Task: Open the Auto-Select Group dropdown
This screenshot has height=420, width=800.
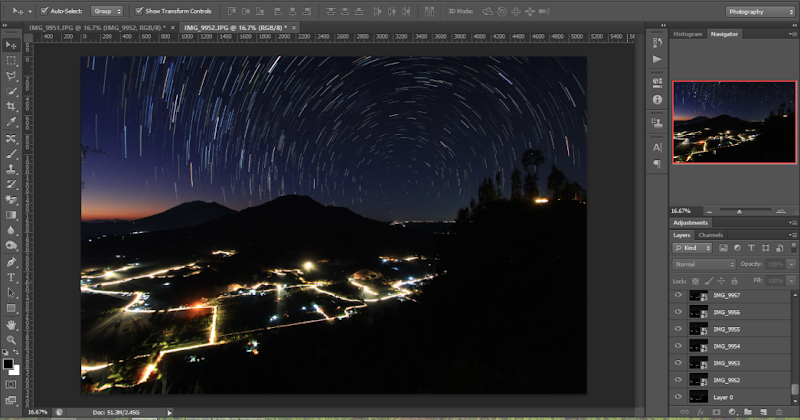Action: point(107,11)
